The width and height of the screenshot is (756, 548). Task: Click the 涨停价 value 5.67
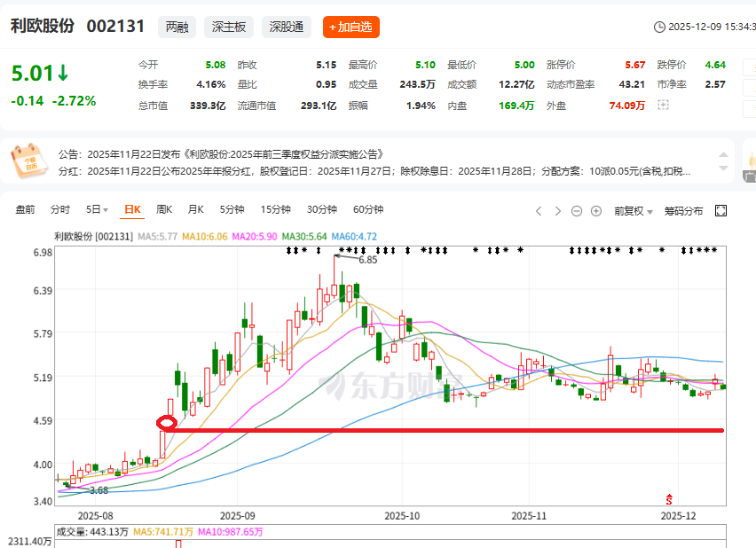(x=635, y=65)
